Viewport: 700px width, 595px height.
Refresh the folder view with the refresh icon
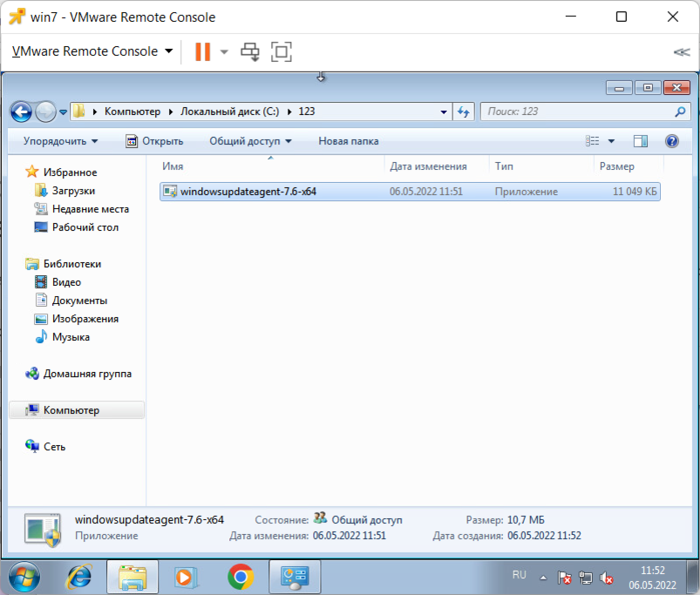464,112
